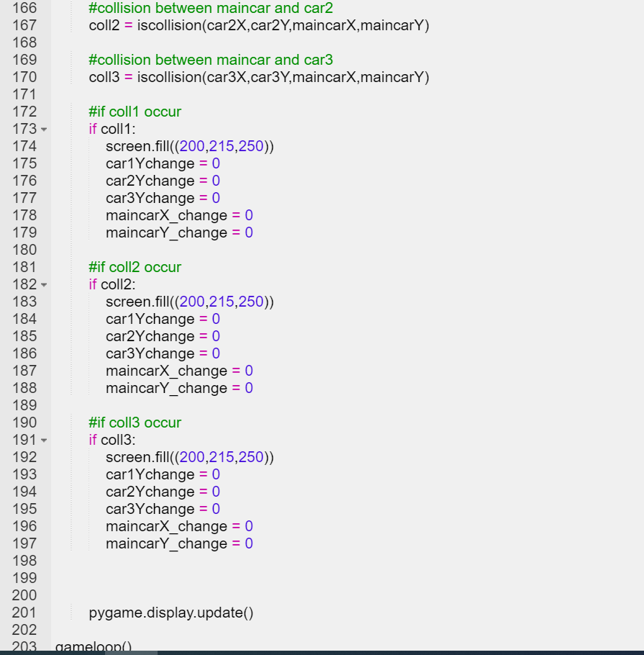The height and width of the screenshot is (655, 644).
Task: Click the '#collision between maincar and car2' comment
Action: pos(210,8)
